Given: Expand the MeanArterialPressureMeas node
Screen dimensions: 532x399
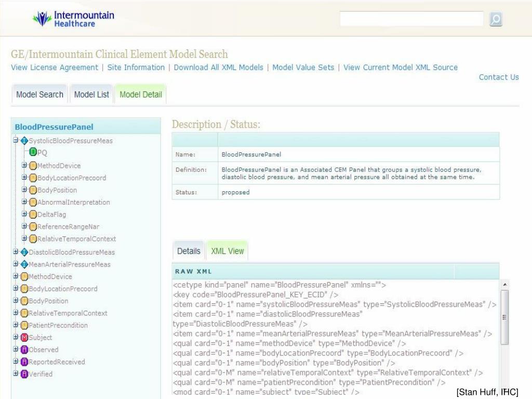Looking at the screenshot, I should 16,263.
